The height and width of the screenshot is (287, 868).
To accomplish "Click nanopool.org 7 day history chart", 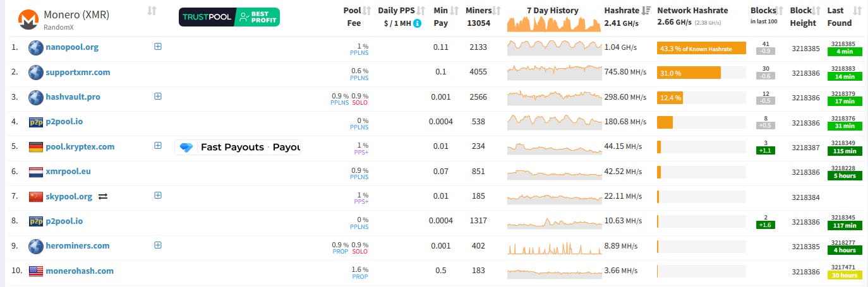I will pyautogui.click(x=554, y=47).
